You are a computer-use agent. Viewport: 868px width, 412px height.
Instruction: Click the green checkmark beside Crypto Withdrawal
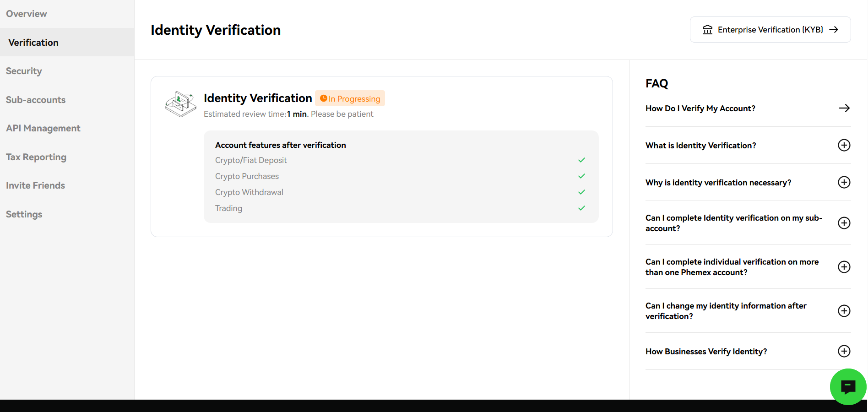tap(581, 192)
